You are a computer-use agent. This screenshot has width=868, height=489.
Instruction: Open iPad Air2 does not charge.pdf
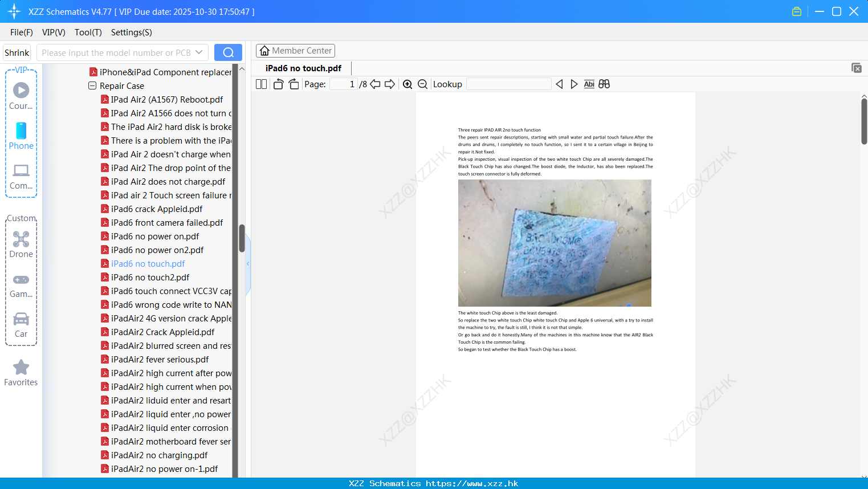pyautogui.click(x=168, y=182)
